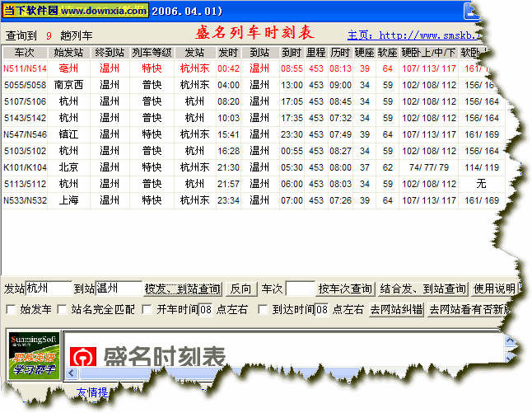Sort by the 硬卧上/中/下 column header

[429, 53]
